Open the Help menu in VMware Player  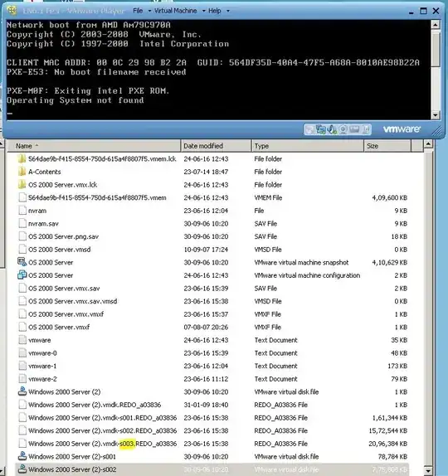tap(214, 11)
